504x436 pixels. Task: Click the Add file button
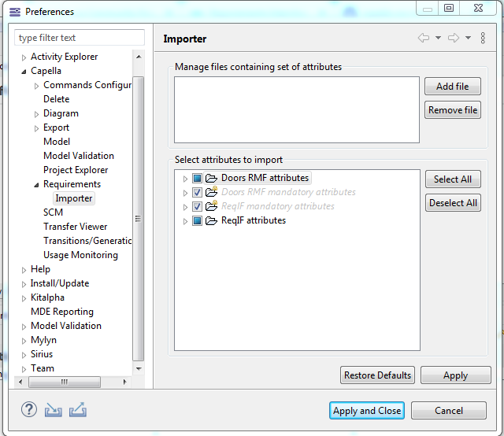[x=453, y=86]
